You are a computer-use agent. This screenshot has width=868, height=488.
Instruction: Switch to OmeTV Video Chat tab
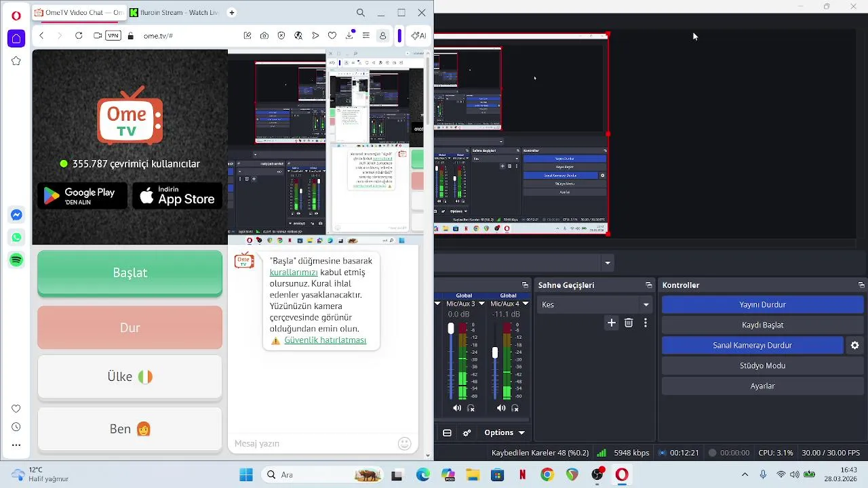[79, 12]
